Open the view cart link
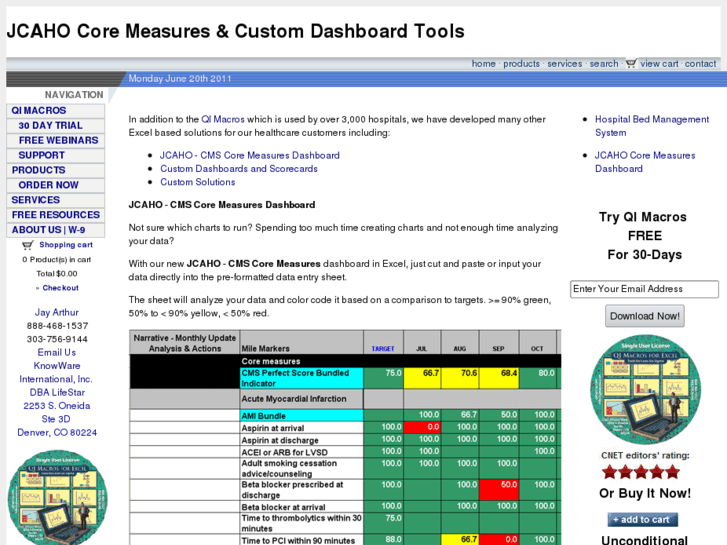The height and width of the screenshot is (545, 727). coord(659,64)
